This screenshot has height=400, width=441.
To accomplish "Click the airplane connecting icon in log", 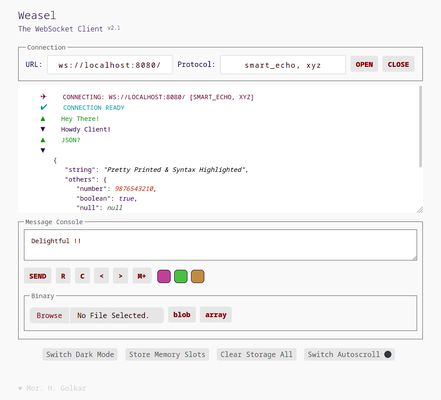I will pyautogui.click(x=43, y=97).
